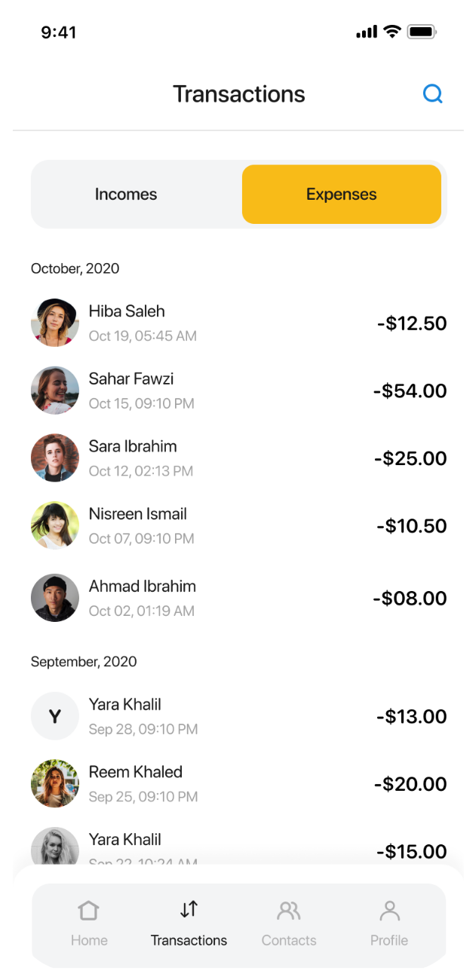Tap Hiba Saleh's profile photo
The width and height of the screenshot is (476, 980).
click(55, 323)
